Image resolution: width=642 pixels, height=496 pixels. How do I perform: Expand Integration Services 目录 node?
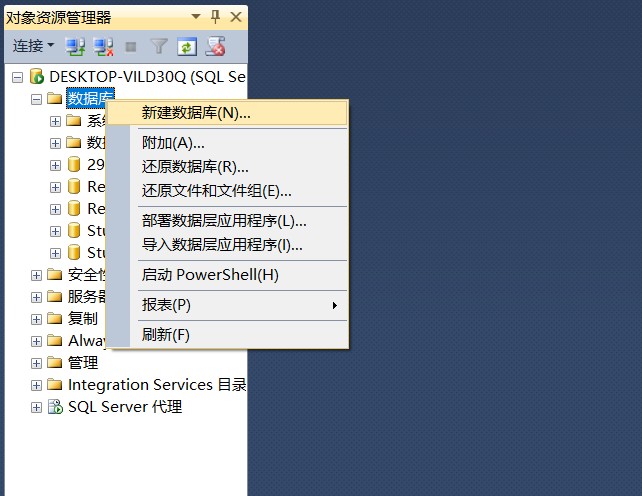coord(36,386)
